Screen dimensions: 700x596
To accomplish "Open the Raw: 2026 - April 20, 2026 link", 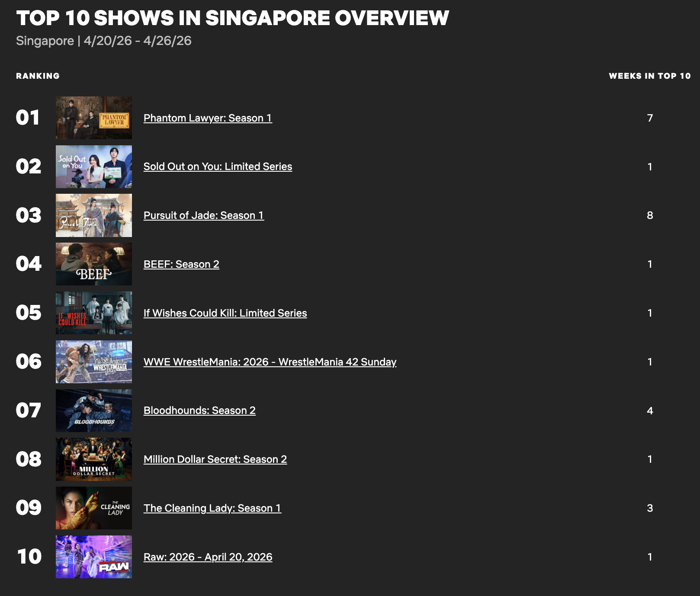I will tap(208, 557).
